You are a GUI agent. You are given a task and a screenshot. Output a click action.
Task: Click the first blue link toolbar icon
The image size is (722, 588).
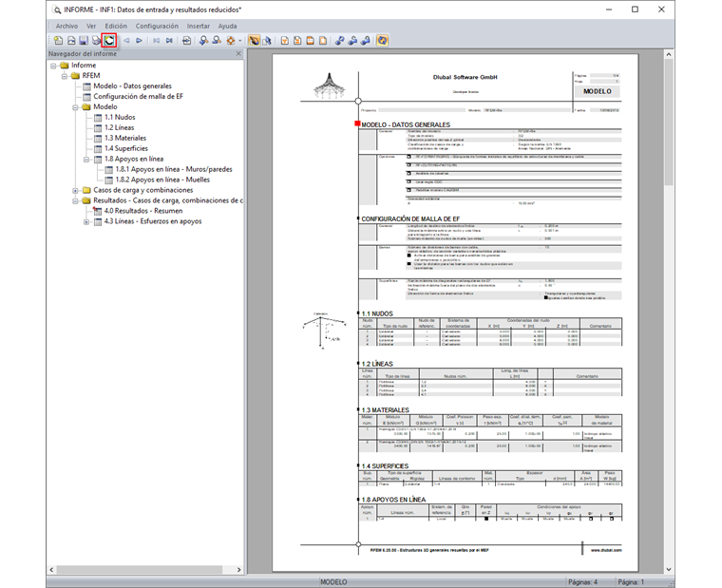[340, 41]
